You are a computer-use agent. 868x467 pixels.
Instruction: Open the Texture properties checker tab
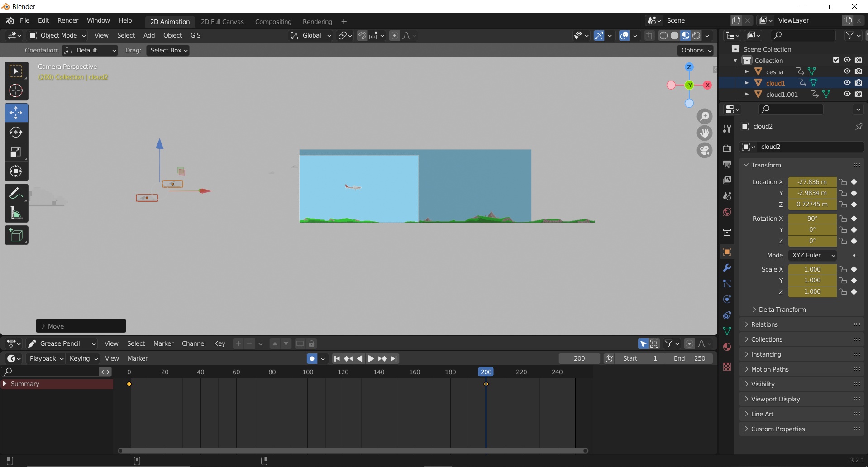(x=727, y=367)
